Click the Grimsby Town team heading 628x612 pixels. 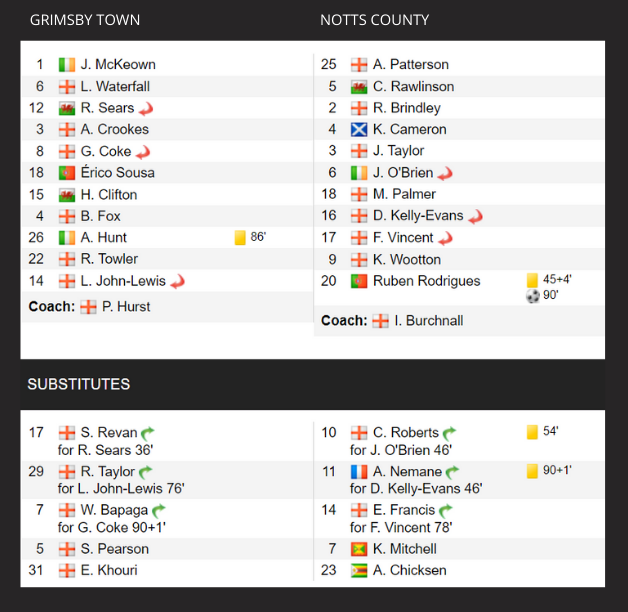coord(85,20)
